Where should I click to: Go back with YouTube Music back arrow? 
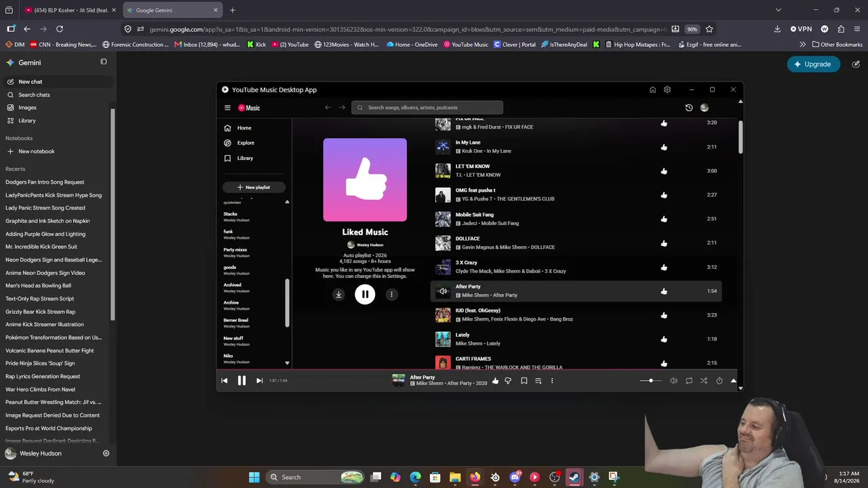tap(328, 107)
